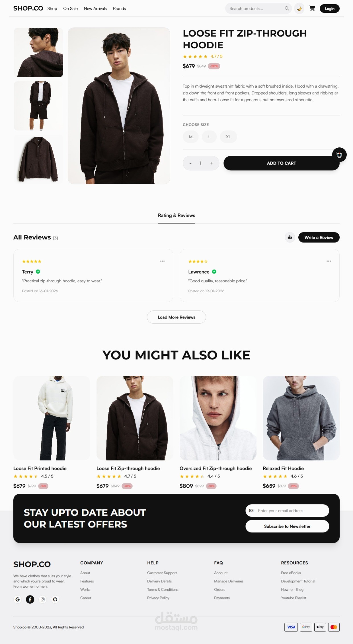The height and width of the screenshot is (644, 353).
Task: Open Lawrence's review three-dot menu
Action: point(329,261)
